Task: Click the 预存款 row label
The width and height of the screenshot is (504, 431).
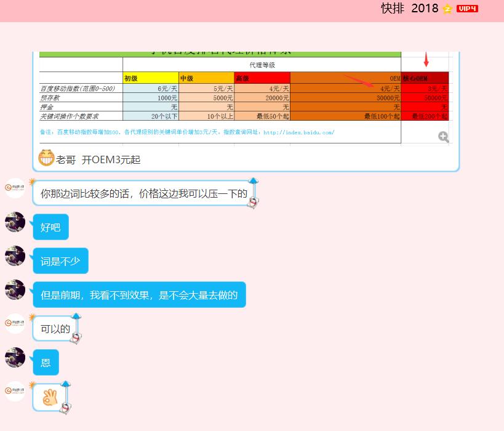Action: [50, 97]
